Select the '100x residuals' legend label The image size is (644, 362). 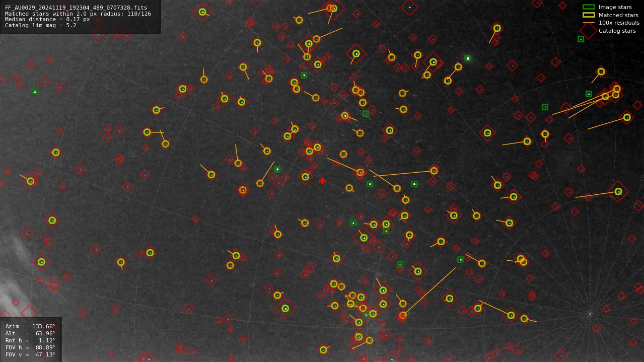tap(619, 23)
